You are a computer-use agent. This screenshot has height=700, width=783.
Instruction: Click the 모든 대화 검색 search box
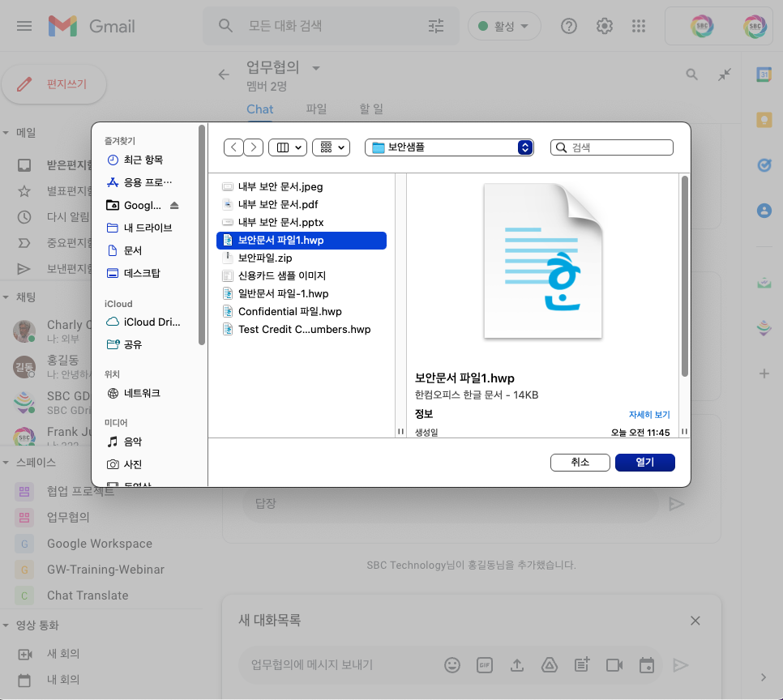[x=331, y=25]
